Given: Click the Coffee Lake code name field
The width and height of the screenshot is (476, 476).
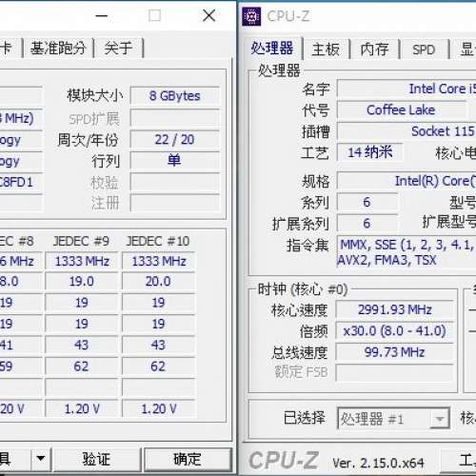Looking at the screenshot, I should point(402,110).
